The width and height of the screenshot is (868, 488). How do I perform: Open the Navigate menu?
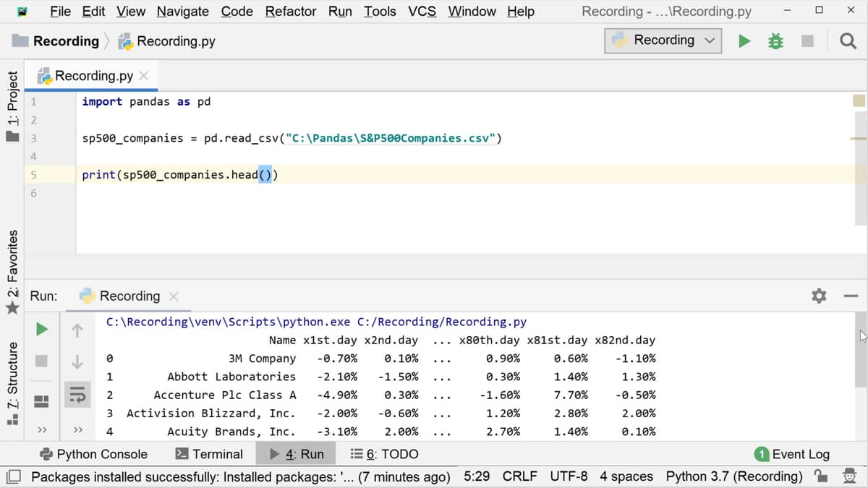(x=182, y=12)
